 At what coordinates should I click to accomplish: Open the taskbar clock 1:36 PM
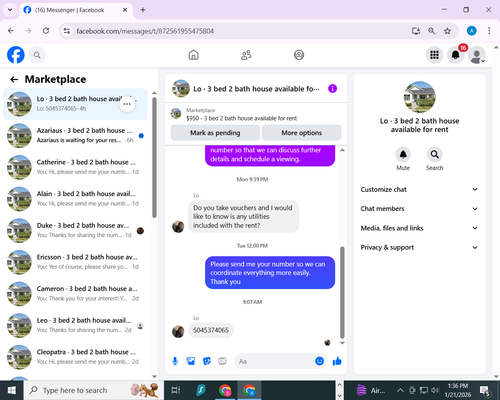coord(458,390)
